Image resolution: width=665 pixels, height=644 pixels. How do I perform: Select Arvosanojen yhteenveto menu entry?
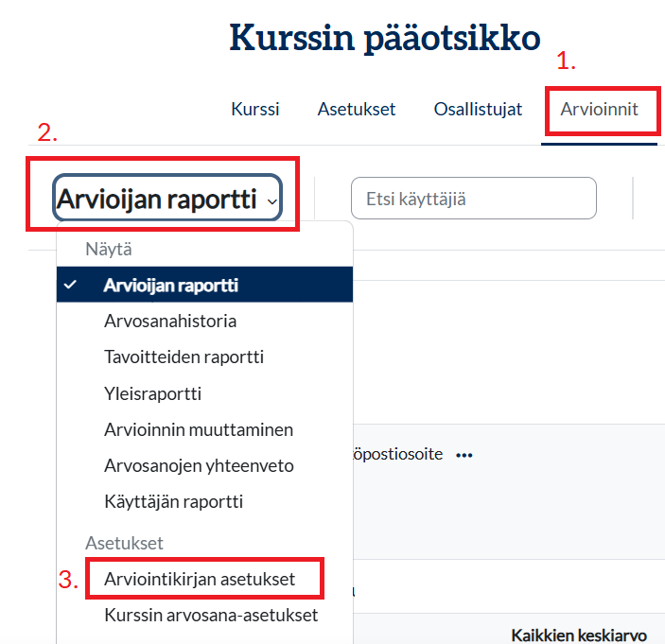pos(199,465)
